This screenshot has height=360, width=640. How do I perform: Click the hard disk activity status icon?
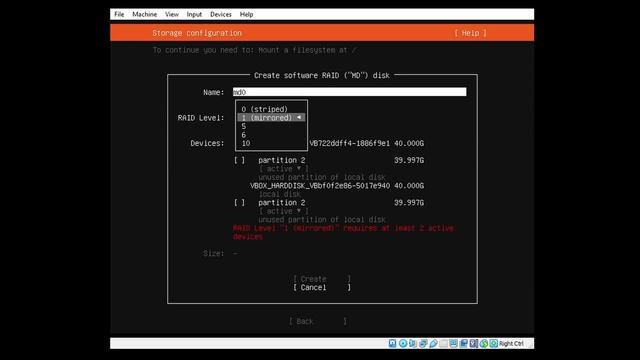pyautogui.click(x=392, y=343)
